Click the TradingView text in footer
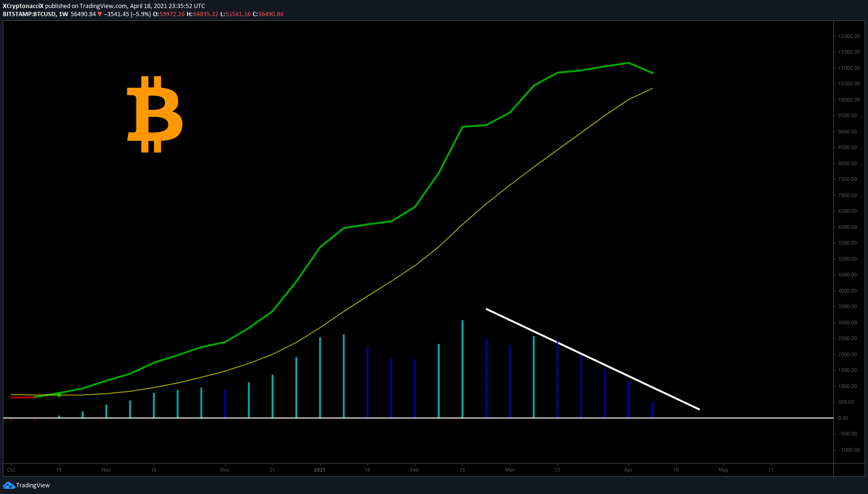This screenshot has height=494, width=868. (x=33, y=485)
